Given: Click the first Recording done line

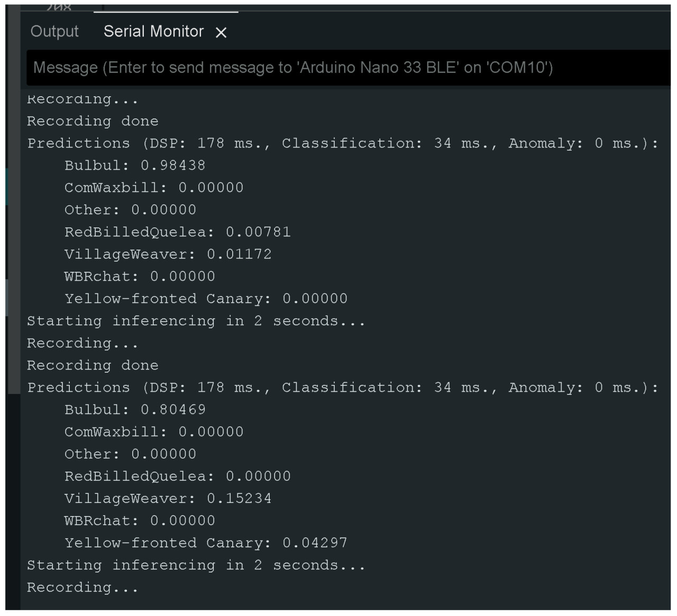Looking at the screenshot, I should (93, 121).
